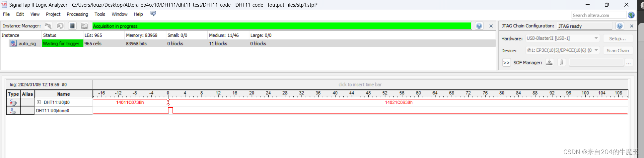Image resolution: width=644 pixels, height=158 pixels.
Task: Open the Window menu
Action: pos(119,14)
